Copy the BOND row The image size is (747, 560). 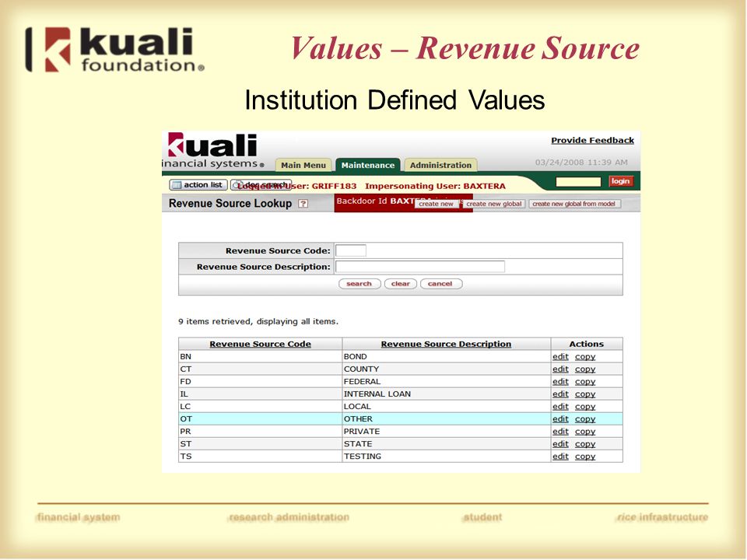[x=585, y=357]
